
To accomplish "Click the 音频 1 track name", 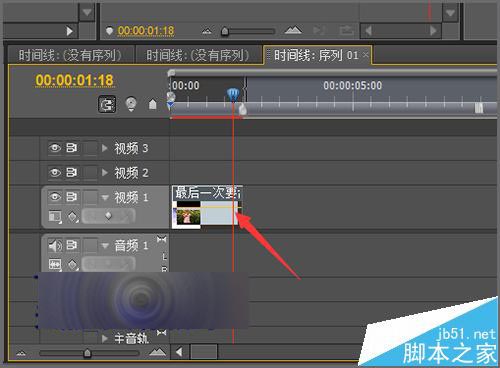I will [x=131, y=246].
